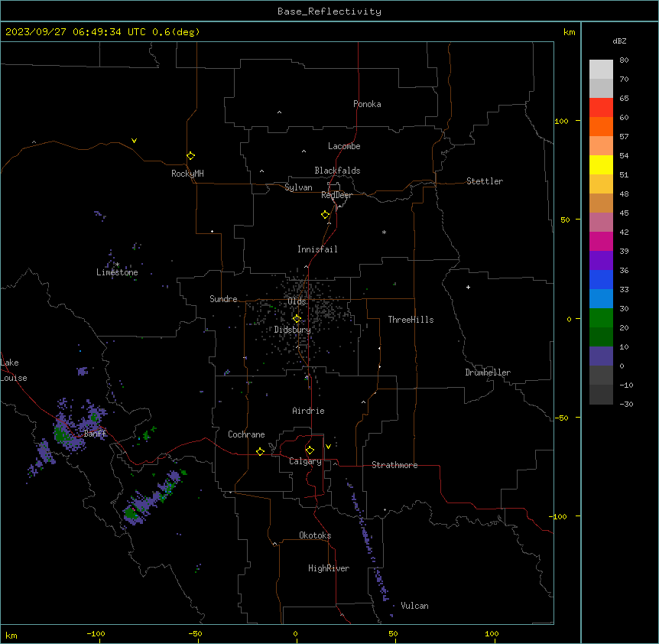Click the Blackfalds city label
659x644 pixels.
pyautogui.click(x=337, y=171)
